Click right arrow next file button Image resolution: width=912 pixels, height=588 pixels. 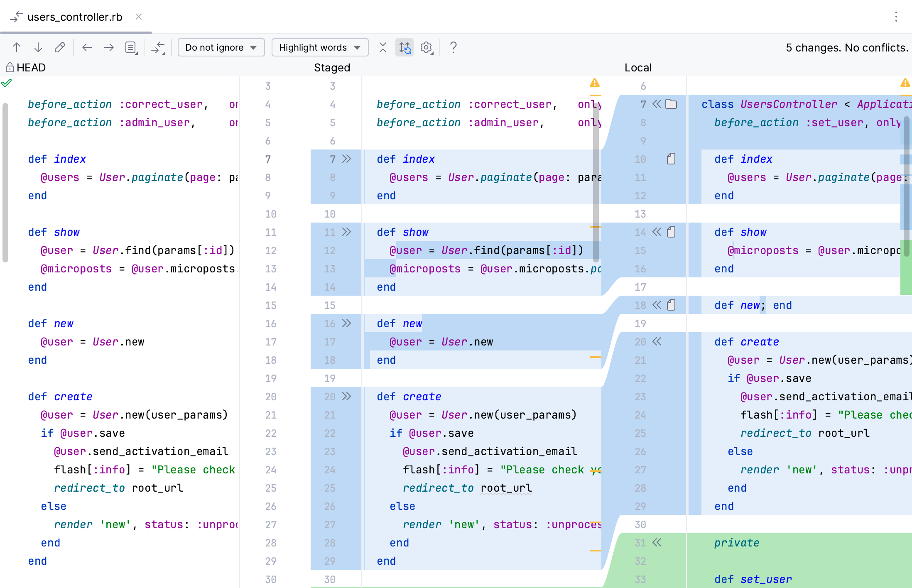[109, 47]
